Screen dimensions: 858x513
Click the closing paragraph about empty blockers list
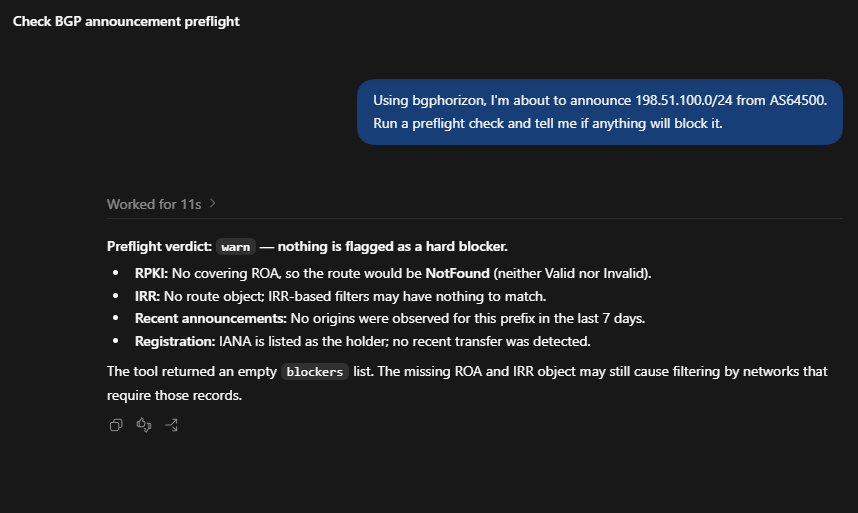(x=467, y=383)
